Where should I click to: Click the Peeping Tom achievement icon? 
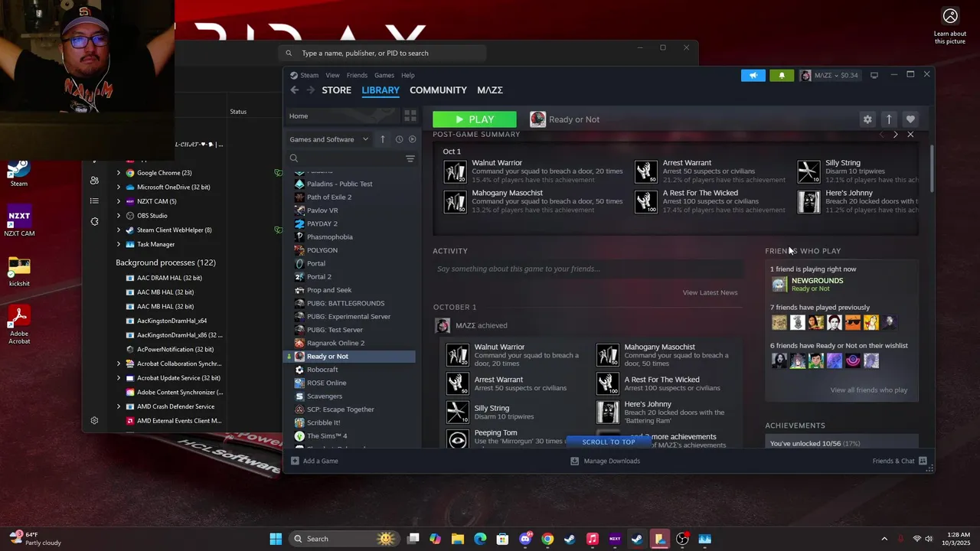pyautogui.click(x=458, y=439)
